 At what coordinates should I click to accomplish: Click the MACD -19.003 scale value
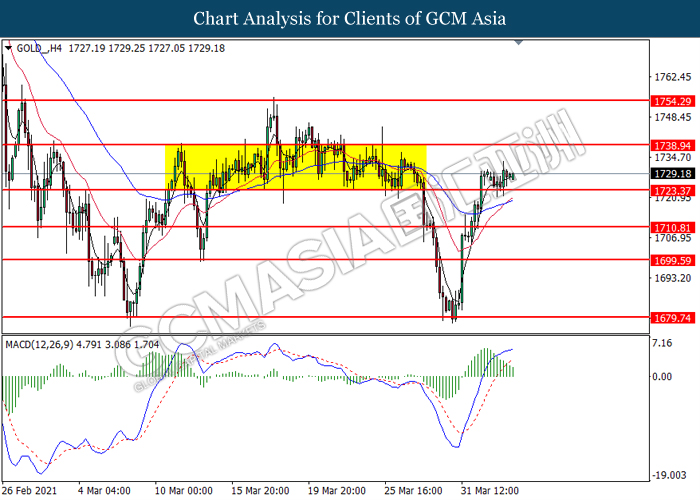pyautogui.click(x=669, y=475)
